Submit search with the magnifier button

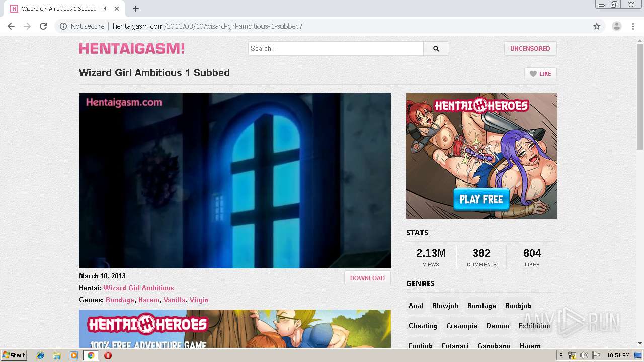coord(436,48)
